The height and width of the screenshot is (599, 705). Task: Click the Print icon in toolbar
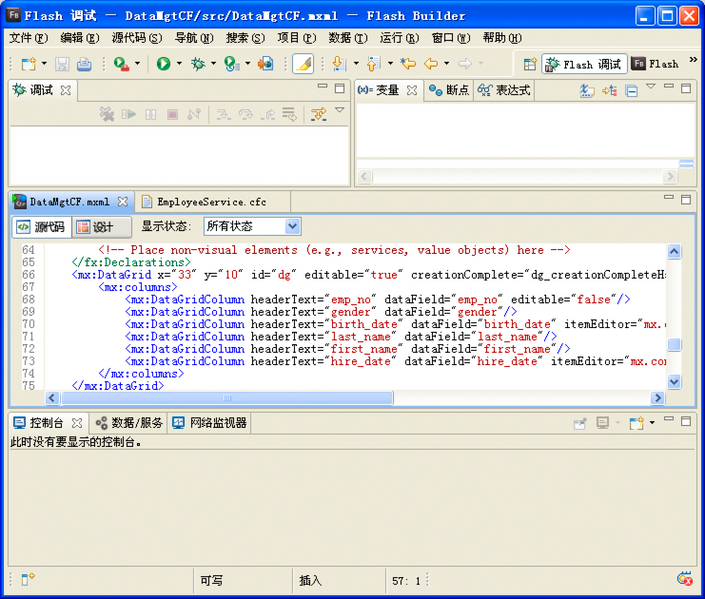pos(85,64)
